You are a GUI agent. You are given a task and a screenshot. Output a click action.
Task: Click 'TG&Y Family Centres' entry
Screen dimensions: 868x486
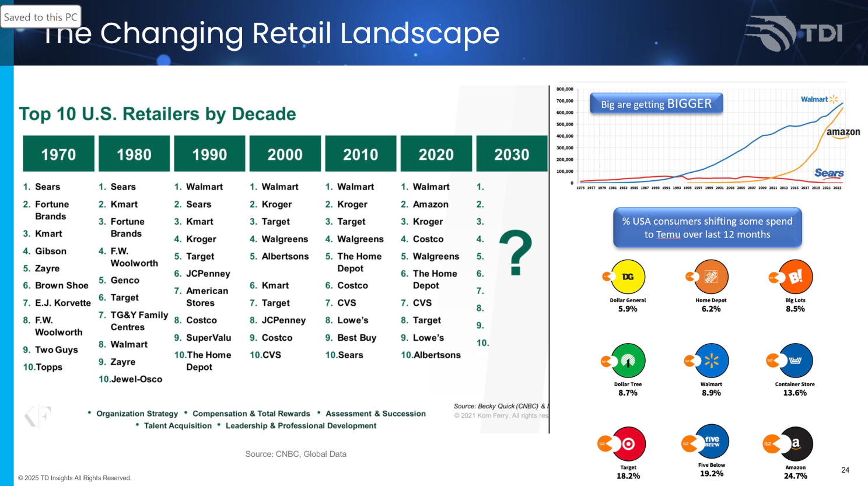point(139,321)
